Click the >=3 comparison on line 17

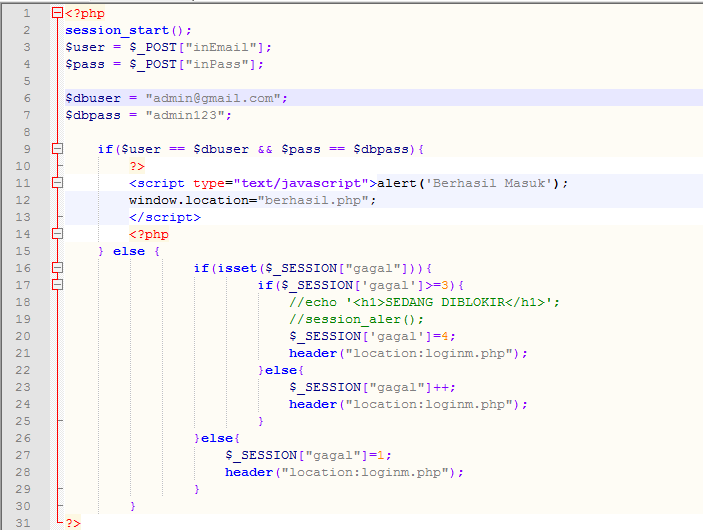pyautogui.click(x=437, y=285)
